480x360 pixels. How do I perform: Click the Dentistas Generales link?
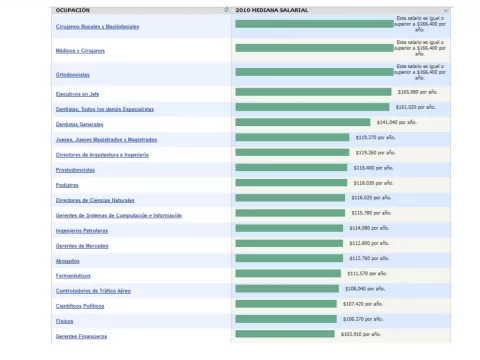79,124
